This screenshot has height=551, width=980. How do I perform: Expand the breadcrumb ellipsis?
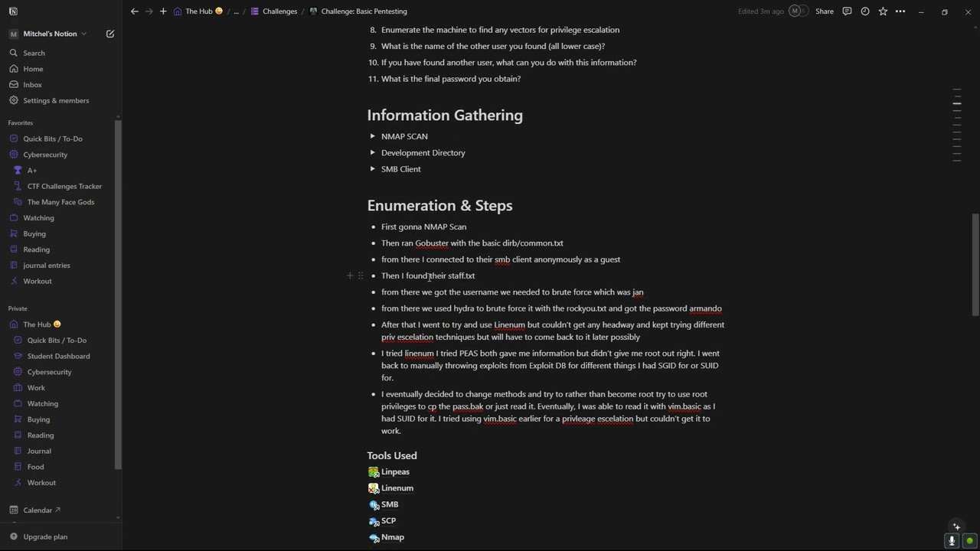coord(236,11)
